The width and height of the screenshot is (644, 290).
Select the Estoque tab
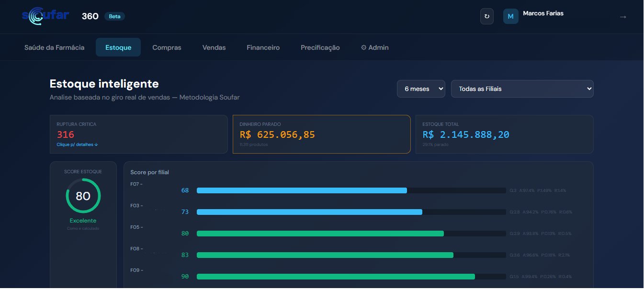118,47
